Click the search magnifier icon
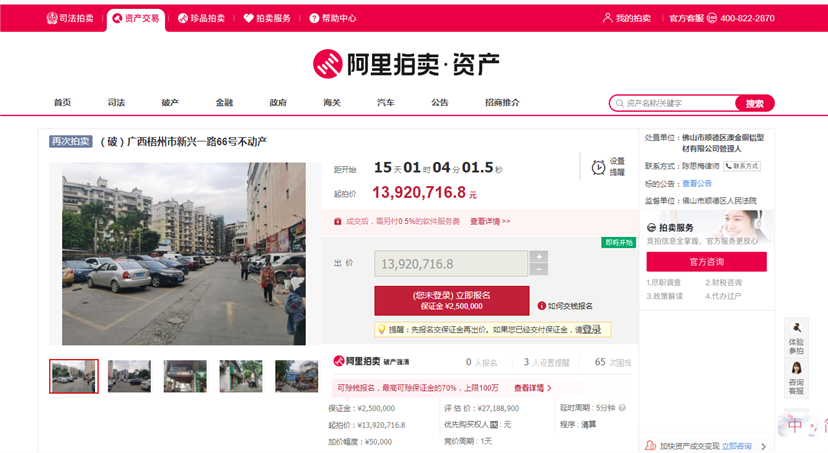The height and width of the screenshot is (453, 828). tap(619, 103)
